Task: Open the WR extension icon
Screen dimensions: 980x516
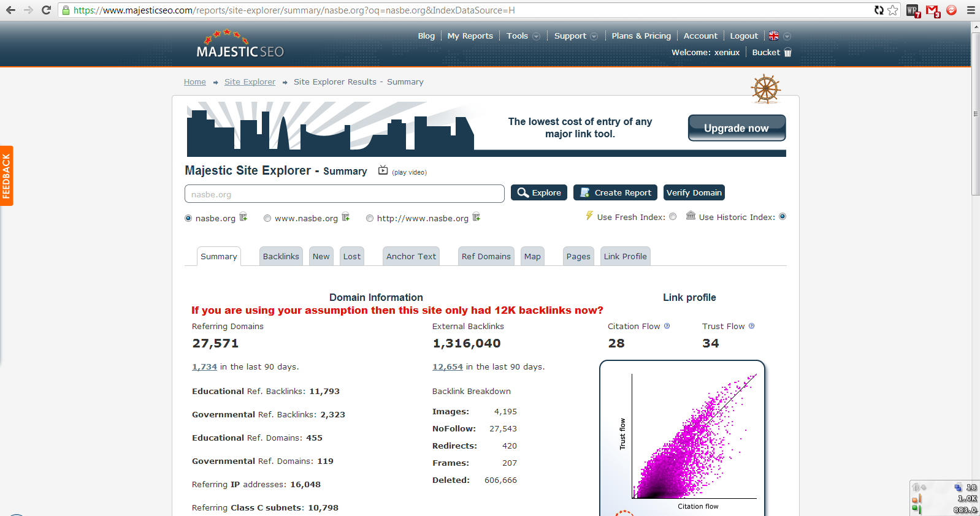Action: pyautogui.click(x=913, y=10)
